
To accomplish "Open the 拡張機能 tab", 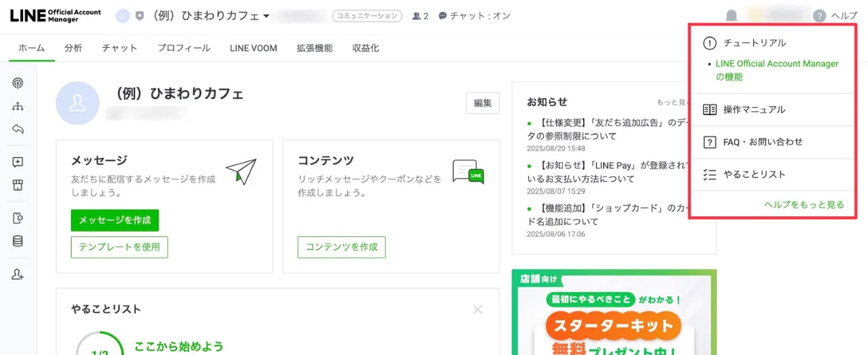I will 315,48.
